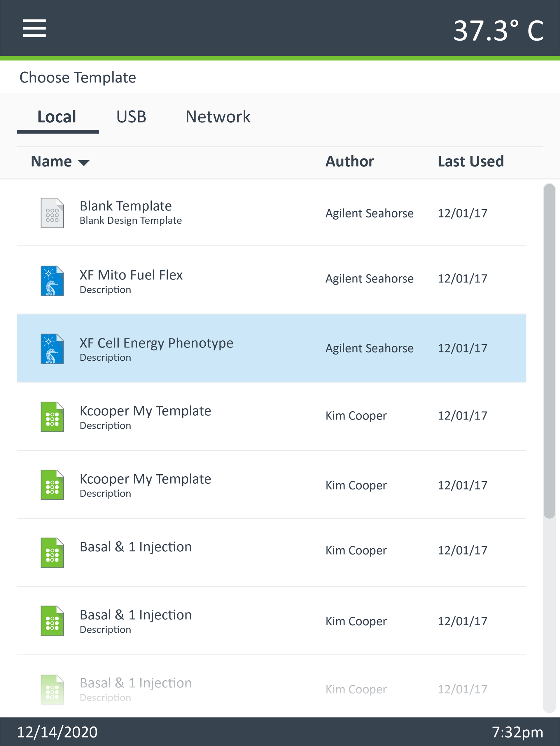The image size is (560, 746).
Task: Click the XF Cell Energy Phenotype seahorse icon
Action: [52, 349]
